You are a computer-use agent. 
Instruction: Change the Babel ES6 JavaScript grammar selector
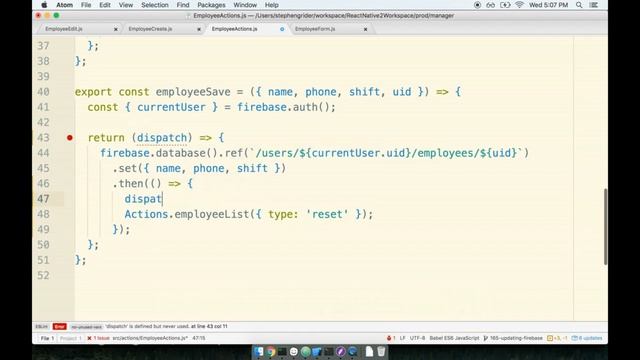tap(454, 338)
